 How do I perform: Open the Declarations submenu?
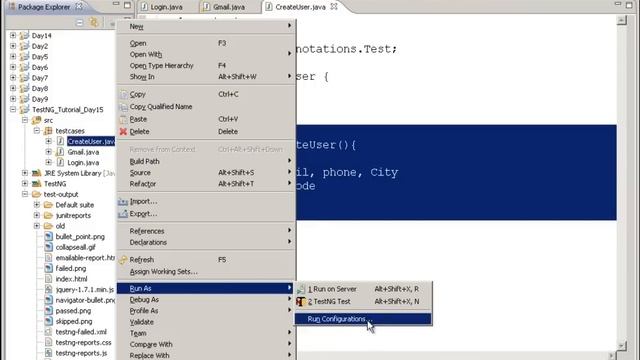click(206, 242)
